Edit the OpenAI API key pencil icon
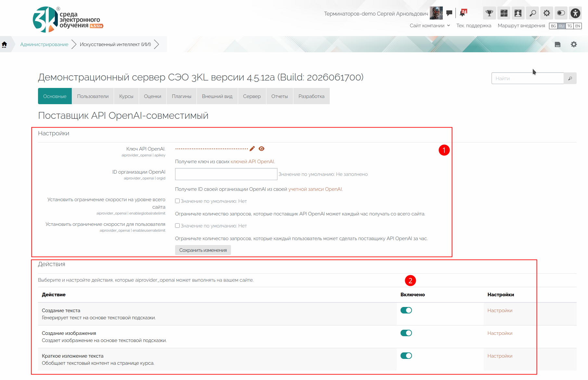588x380 pixels. [x=252, y=149]
